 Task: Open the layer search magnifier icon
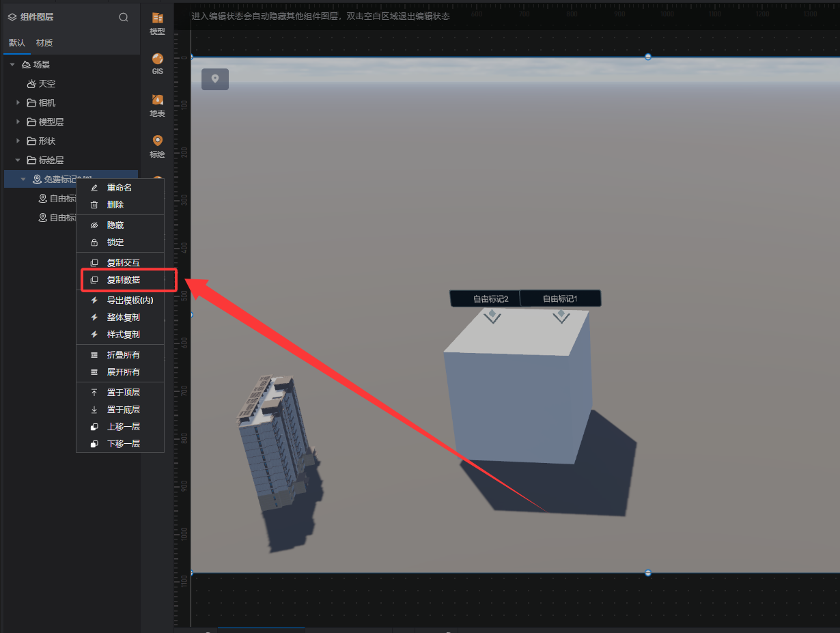click(x=124, y=18)
